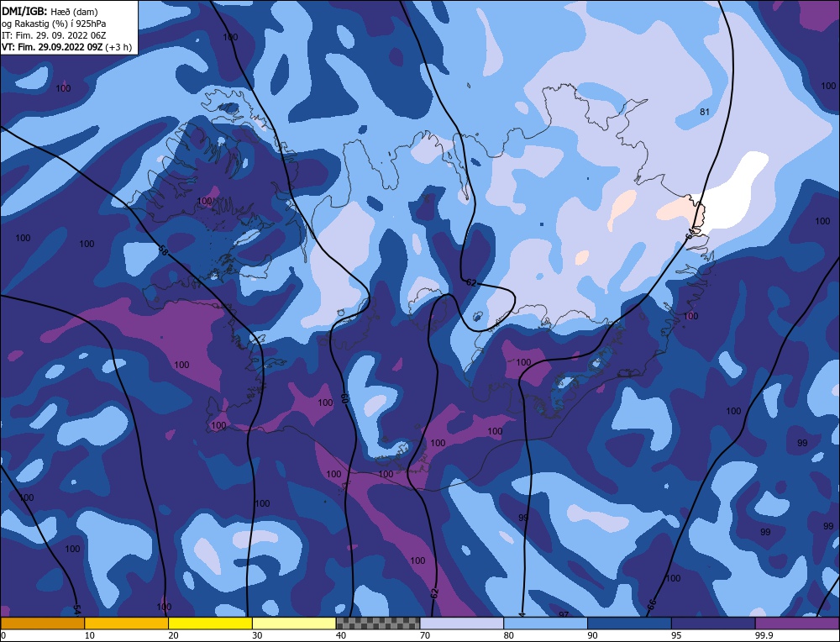Click the legend scale label "90"
This screenshot has width=840, height=642.
click(x=592, y=635)
